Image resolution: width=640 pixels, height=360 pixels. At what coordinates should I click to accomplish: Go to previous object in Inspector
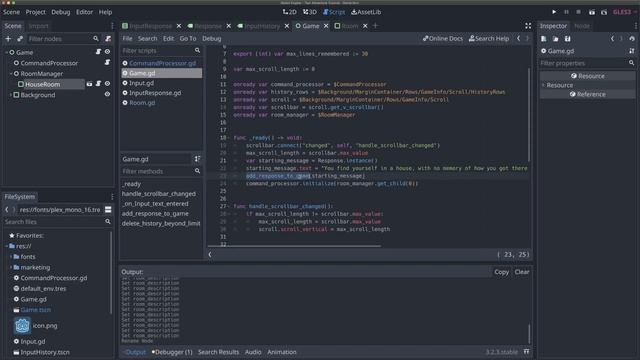(x=612, y=39)
